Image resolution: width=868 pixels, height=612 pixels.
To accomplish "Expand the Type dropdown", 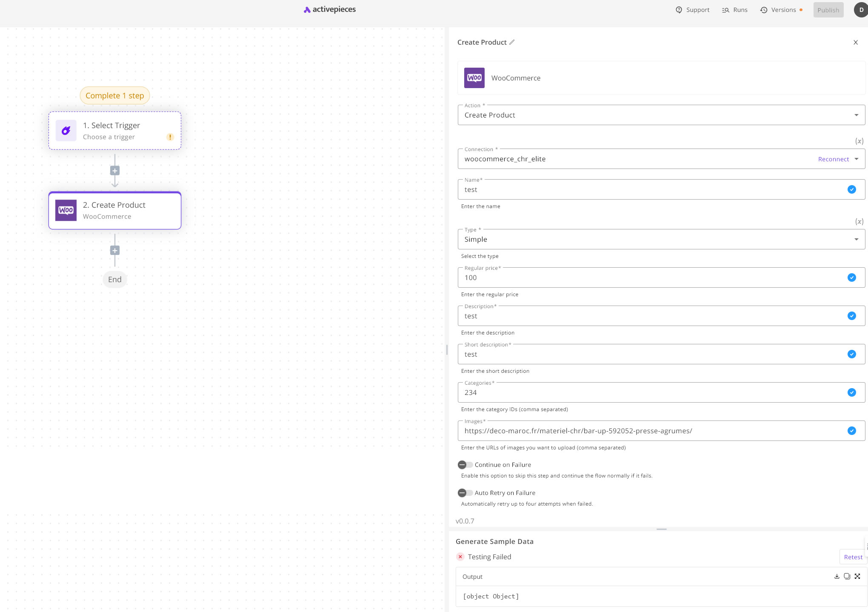I will 661,239.
